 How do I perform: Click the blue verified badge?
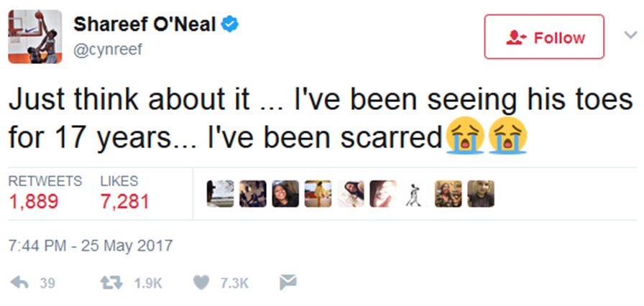point(230,25)
